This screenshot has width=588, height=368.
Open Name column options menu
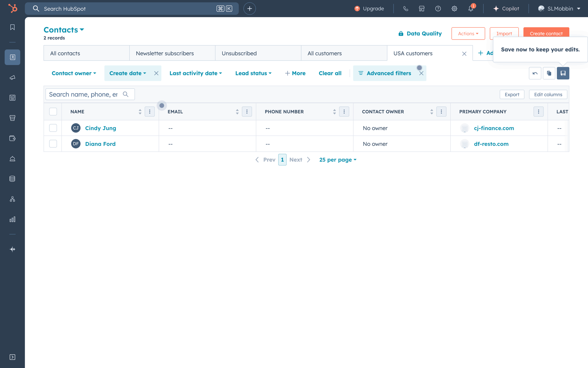[150, 112]
